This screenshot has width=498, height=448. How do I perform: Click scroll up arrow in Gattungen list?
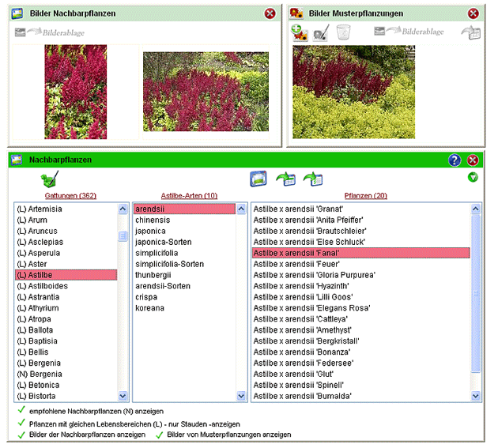[x=123, y=209]
